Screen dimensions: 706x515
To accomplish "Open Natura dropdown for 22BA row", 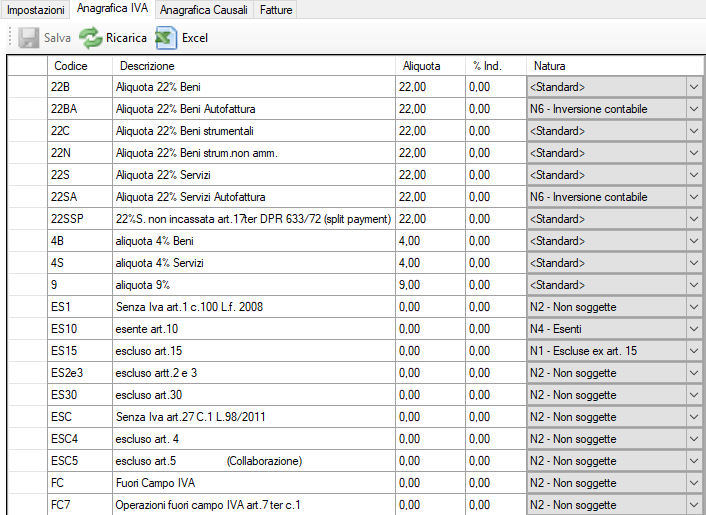I will click(695, 109).
